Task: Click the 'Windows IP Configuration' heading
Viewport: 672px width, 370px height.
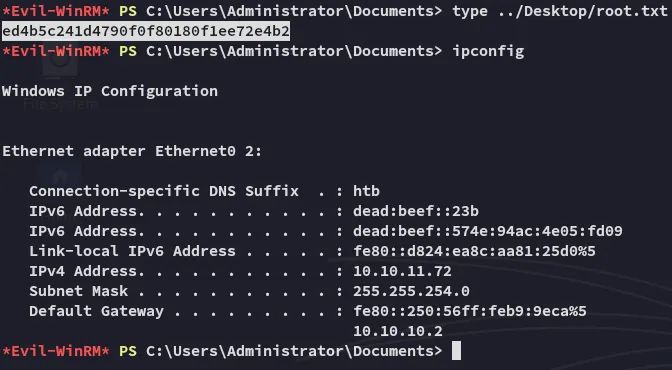Action: (110, 91)
